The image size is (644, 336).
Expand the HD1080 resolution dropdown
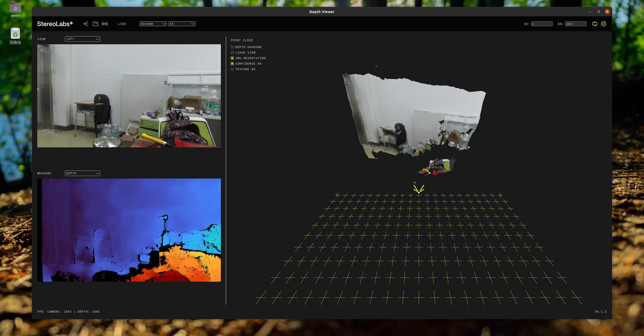[x=153, y=24]
